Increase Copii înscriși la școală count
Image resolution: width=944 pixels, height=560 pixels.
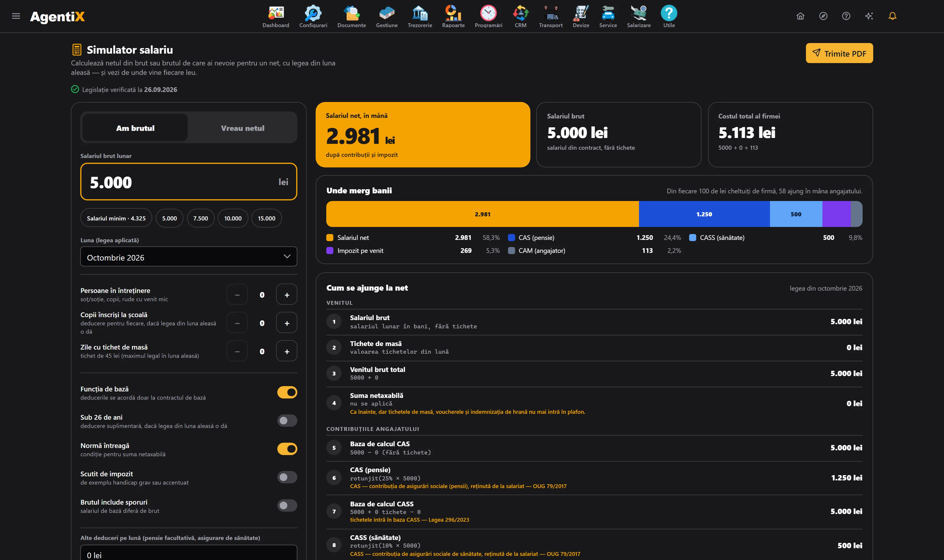click(287, 323)
